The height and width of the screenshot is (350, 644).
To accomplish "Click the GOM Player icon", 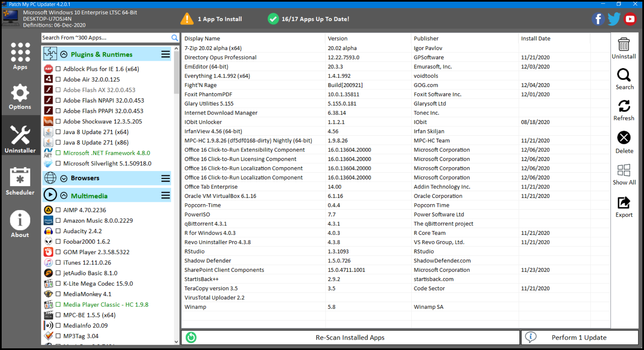I will (49, 252).
